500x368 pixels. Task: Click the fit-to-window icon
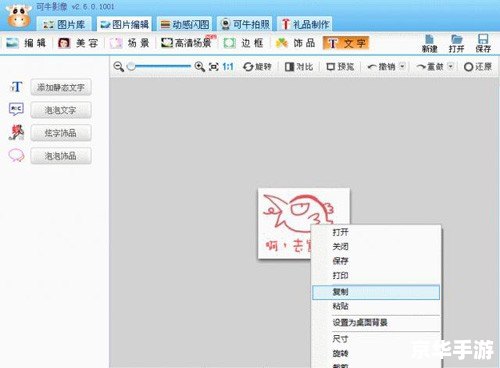(x=214, y=67)
